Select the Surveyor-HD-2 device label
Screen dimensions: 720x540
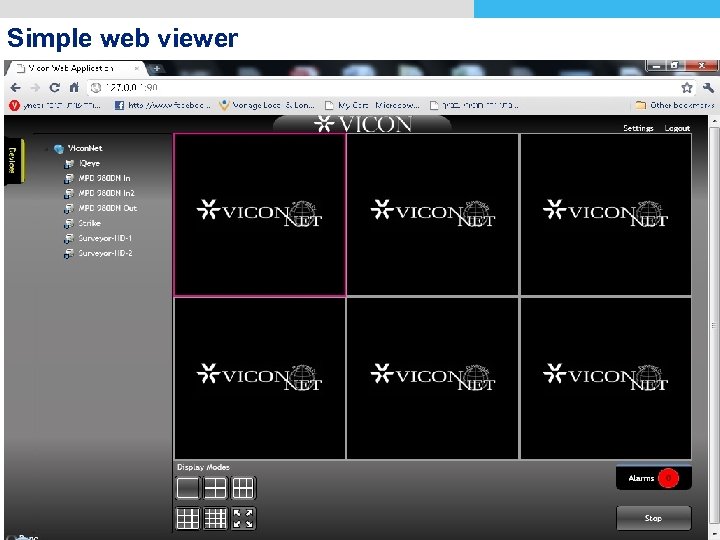pos(105,253)
